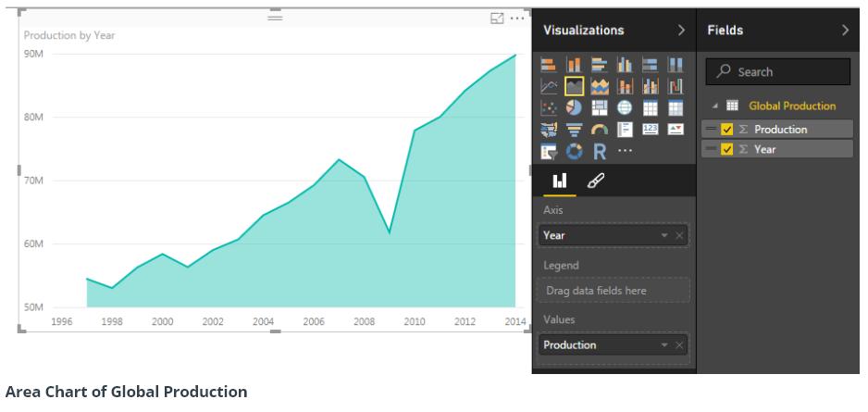Choose the Clustered bar chart visual
This screenshot has width=868, height=412.
600,65
